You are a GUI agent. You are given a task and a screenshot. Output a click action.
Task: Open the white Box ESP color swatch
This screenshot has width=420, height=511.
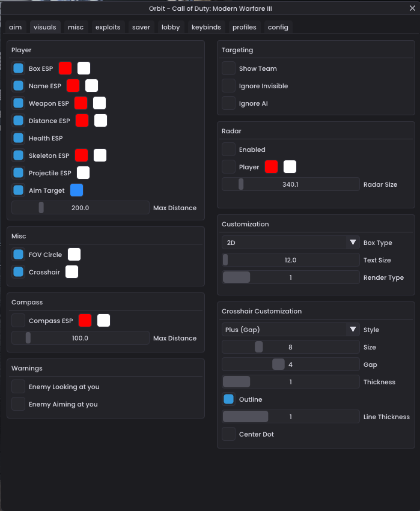[x=84, y=68]
